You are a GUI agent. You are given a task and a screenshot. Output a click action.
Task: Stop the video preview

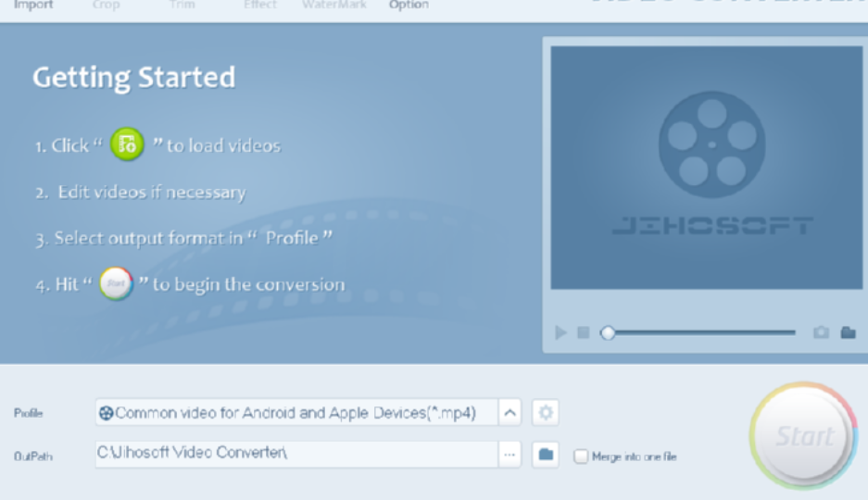[x=583, y=332]
